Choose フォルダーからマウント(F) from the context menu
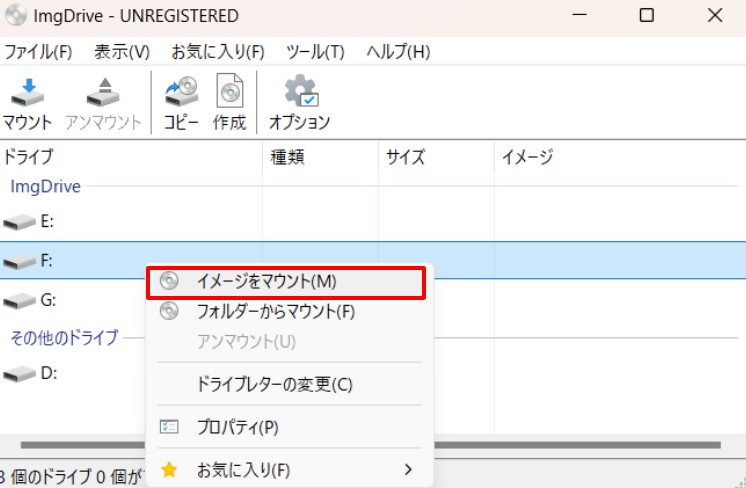The image size is (746, 488). (x=290, y=312)
